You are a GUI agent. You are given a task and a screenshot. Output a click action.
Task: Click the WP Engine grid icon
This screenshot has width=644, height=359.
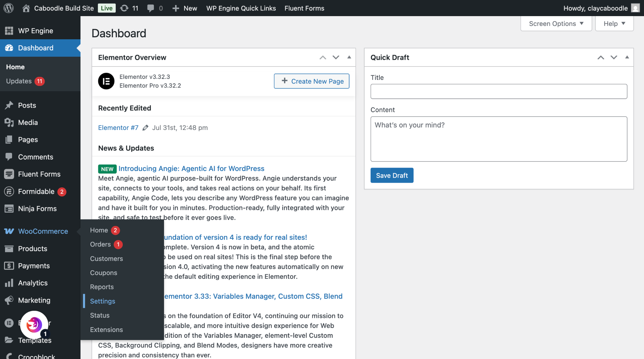tap(9, 31)
